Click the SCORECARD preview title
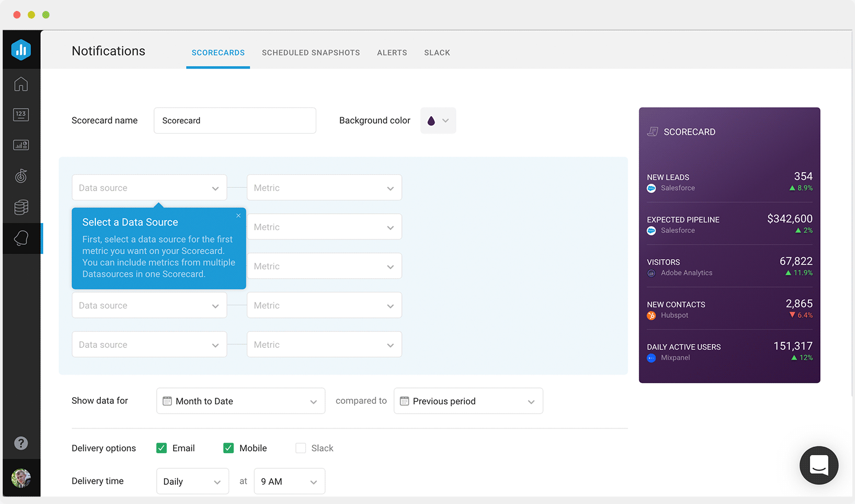The width and height of the screenshot is (855, 504). [689, 132]
